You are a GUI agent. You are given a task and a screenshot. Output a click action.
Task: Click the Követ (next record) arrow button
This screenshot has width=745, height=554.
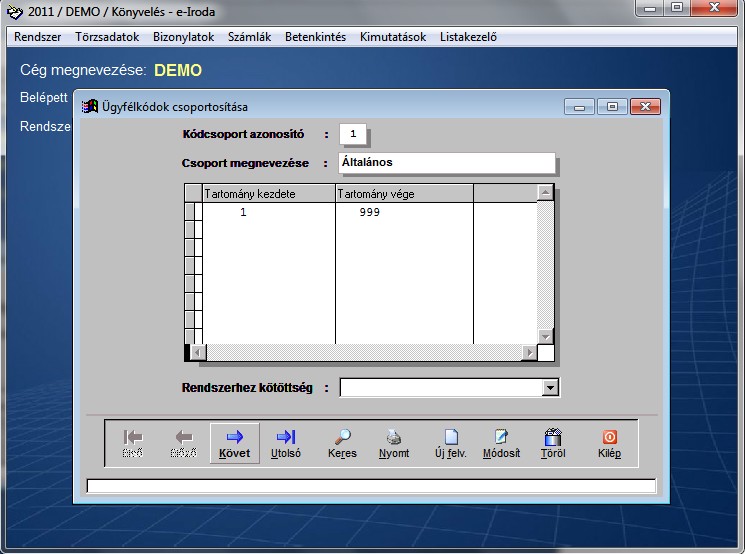[235, 442]
